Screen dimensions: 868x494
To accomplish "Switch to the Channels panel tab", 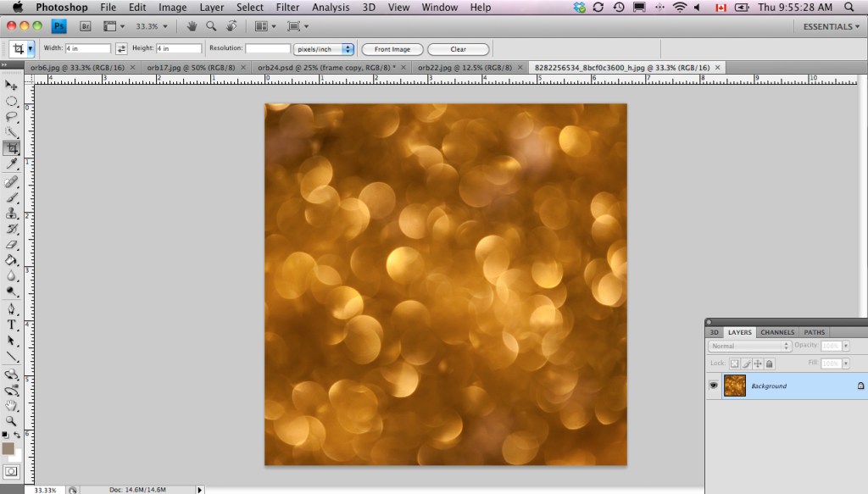I will pos(778,332).
